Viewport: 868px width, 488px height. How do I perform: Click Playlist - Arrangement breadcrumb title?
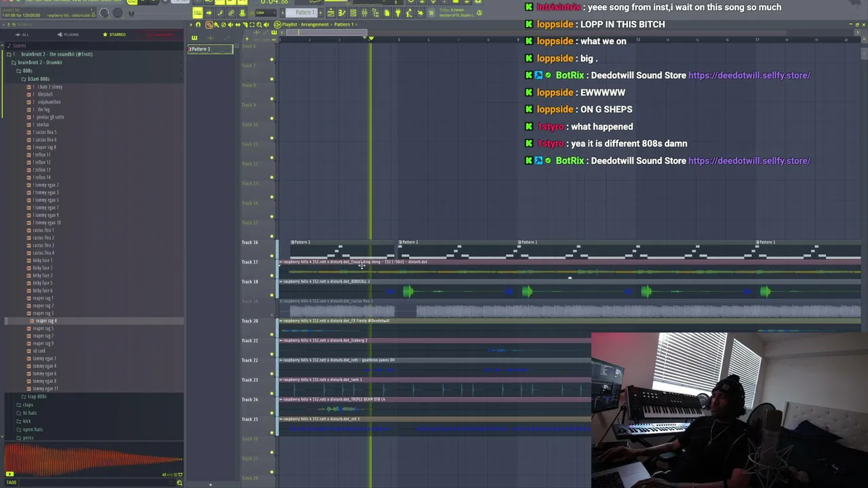[305, 24]
